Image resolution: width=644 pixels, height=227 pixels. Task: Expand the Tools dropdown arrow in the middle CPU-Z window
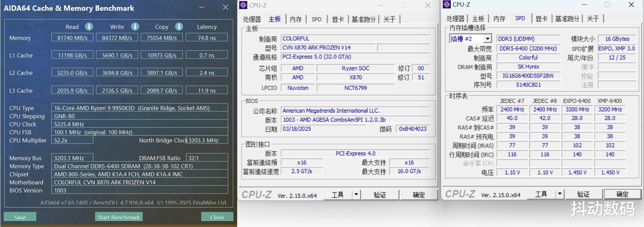(356, 194)
